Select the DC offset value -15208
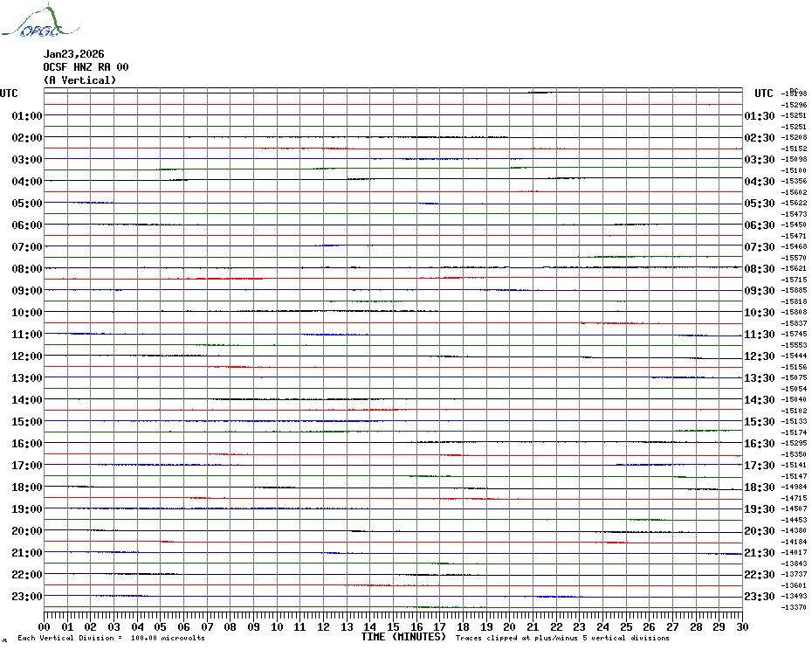 pos(794,137)
